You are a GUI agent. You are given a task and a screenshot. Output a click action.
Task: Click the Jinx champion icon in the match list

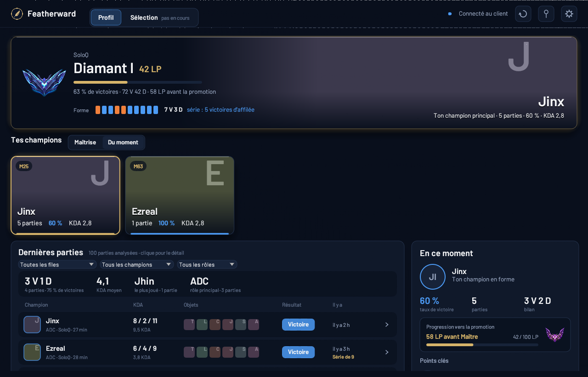pos(32,325)
